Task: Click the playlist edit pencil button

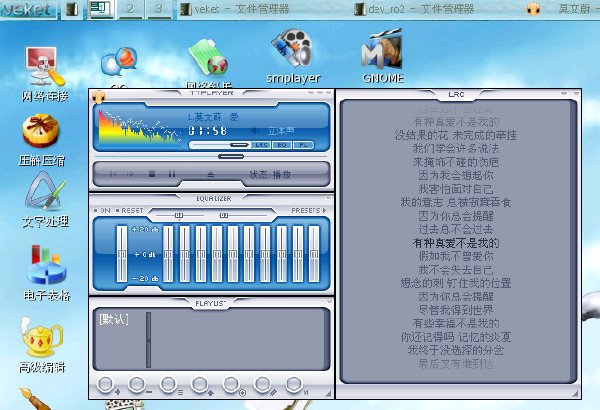Action: 263,385
